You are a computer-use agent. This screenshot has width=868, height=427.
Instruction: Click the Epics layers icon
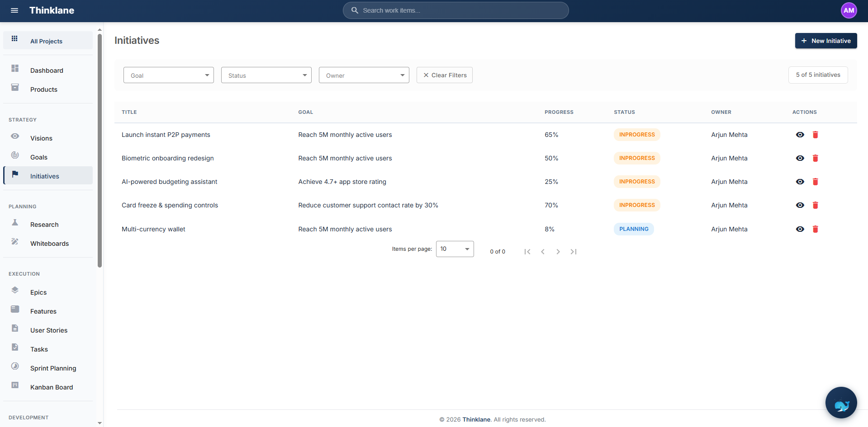(x=15, y=290)
